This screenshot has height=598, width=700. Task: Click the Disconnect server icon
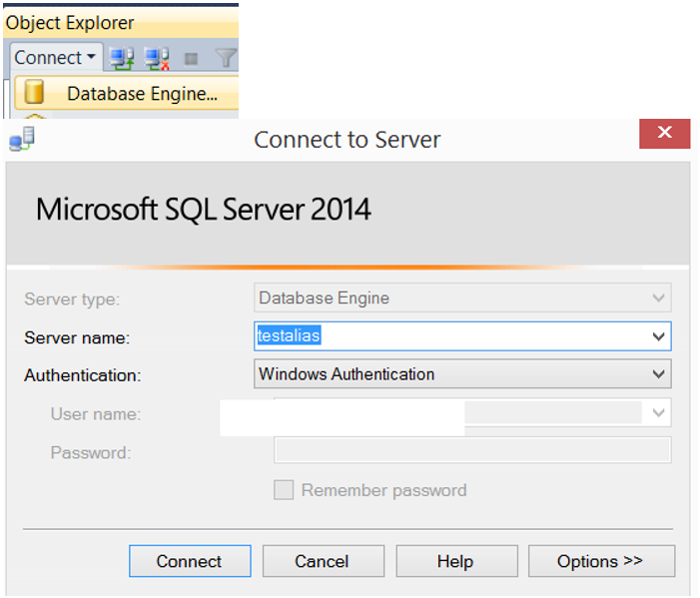[x=157, y=58]
